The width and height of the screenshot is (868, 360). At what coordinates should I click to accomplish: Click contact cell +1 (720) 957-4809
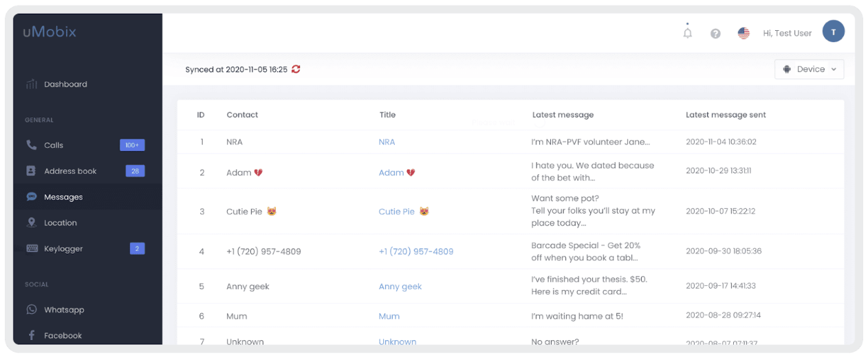pyautogui.click(x=263, y=251)
